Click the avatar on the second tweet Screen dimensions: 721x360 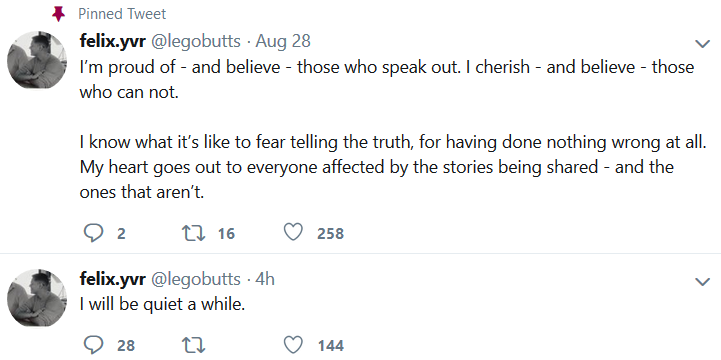pos(37,298)
